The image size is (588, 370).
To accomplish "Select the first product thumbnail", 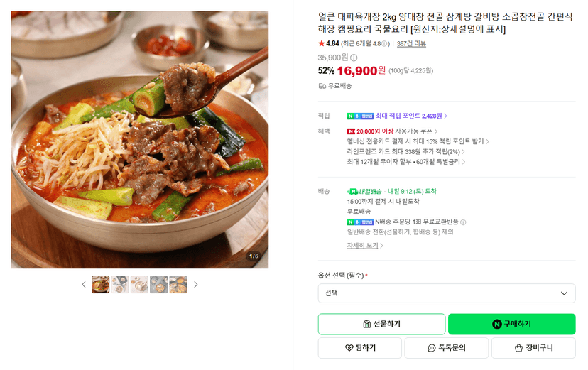I will click(x=101, y=285).
